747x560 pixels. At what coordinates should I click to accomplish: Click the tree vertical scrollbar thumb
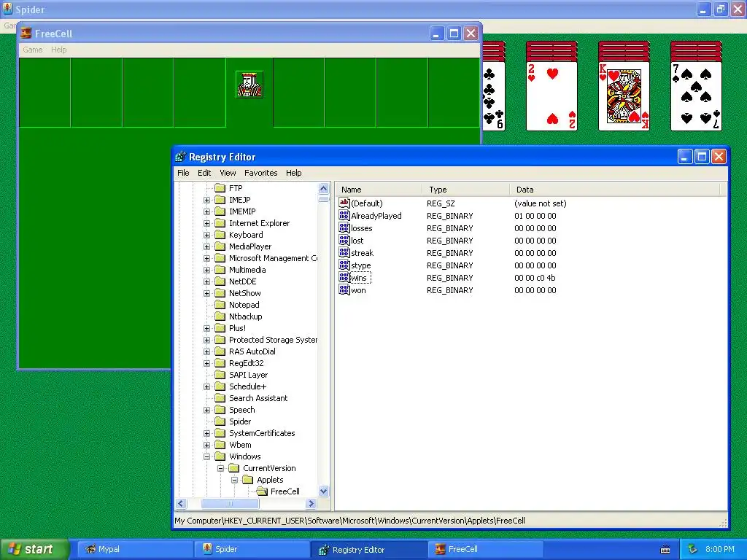pyautogui.click(x=323, y=198)
